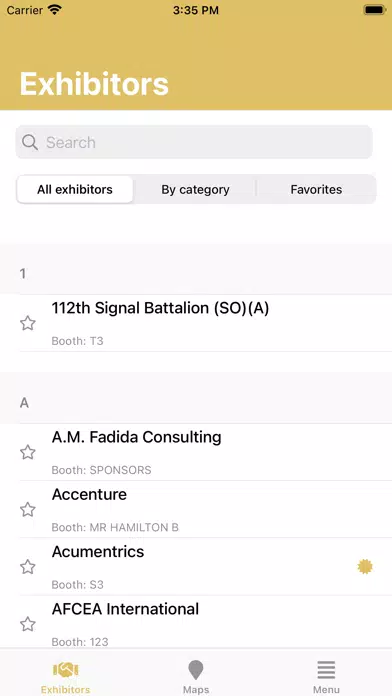Favorite 112th Signal Battalion with star
This screenshot has width=392, height=696.
point(28,323)
